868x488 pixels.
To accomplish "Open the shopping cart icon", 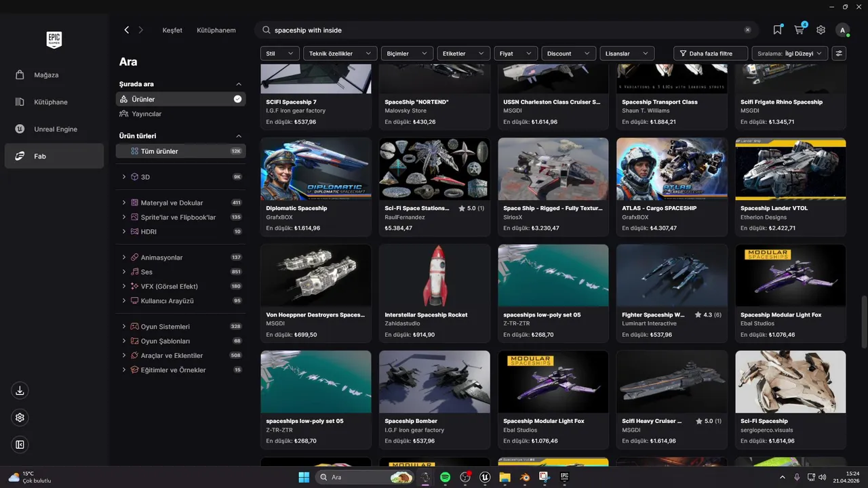I will point(800,30).
